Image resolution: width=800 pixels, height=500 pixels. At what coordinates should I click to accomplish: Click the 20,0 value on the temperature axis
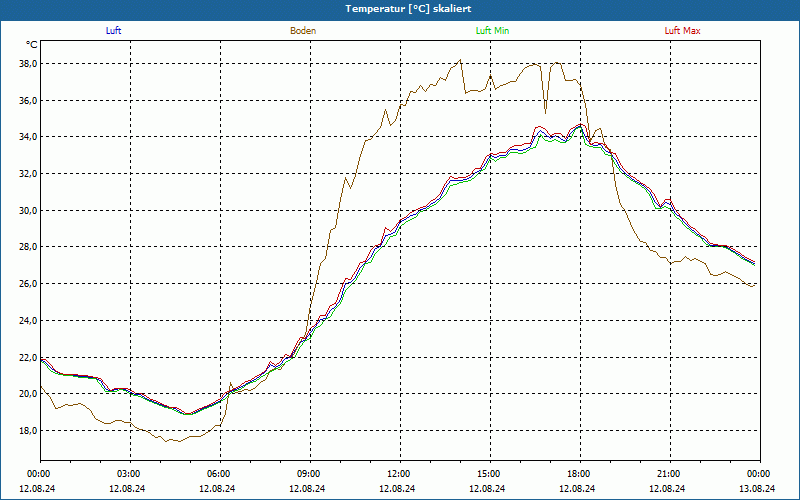[28, 394]
